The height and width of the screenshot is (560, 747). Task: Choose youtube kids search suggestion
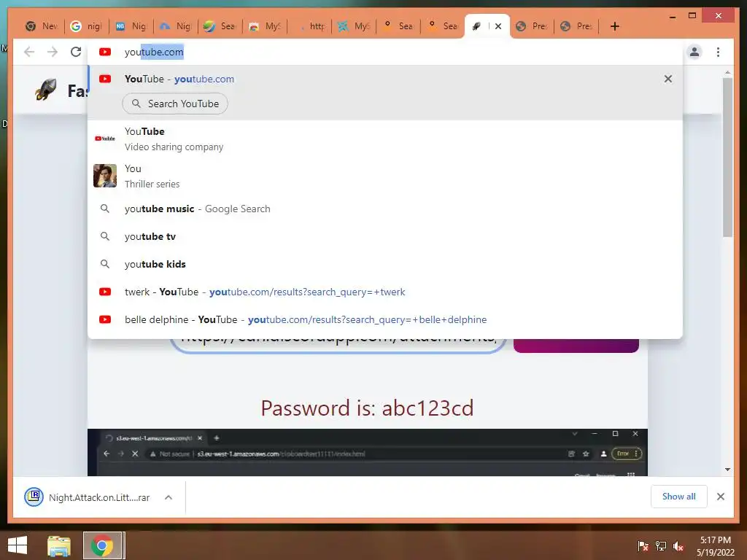pos(385,264)
